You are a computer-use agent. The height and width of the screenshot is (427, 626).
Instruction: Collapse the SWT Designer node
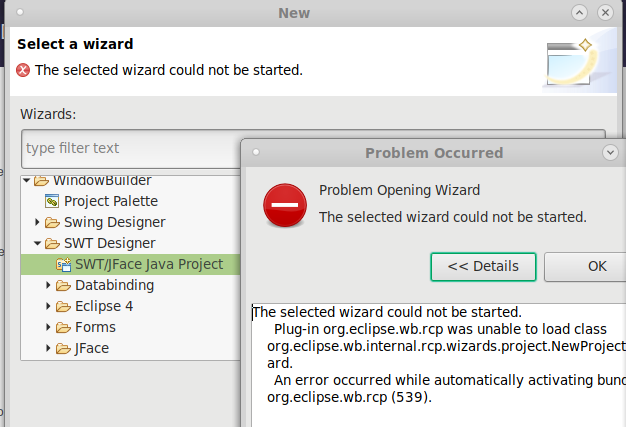click(38, 243)
